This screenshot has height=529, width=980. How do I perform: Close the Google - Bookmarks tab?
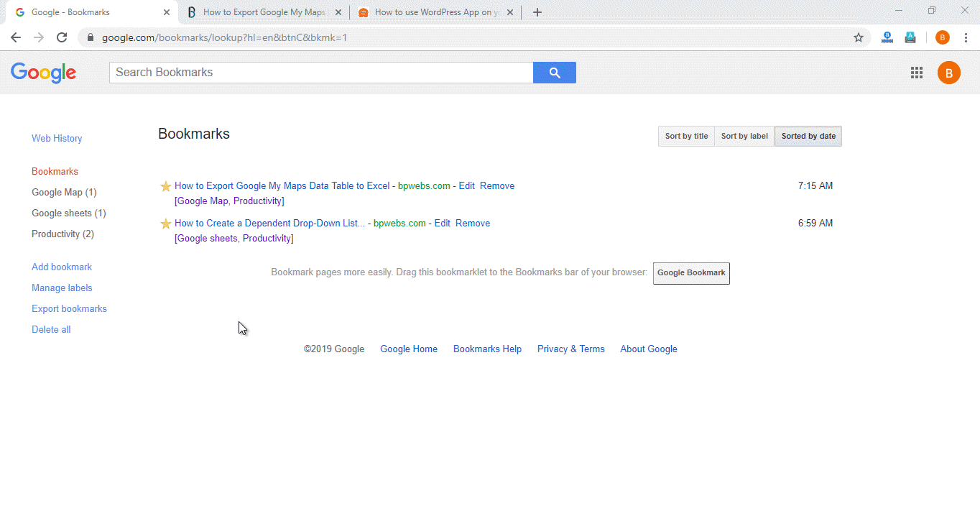pos(167,12)
